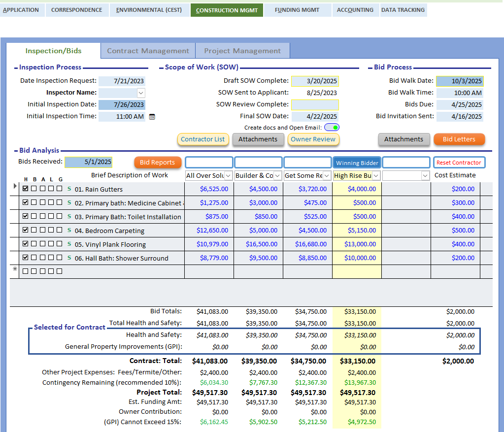Uncheck H checkbox for Toilet Installation row

click(26, 216)
